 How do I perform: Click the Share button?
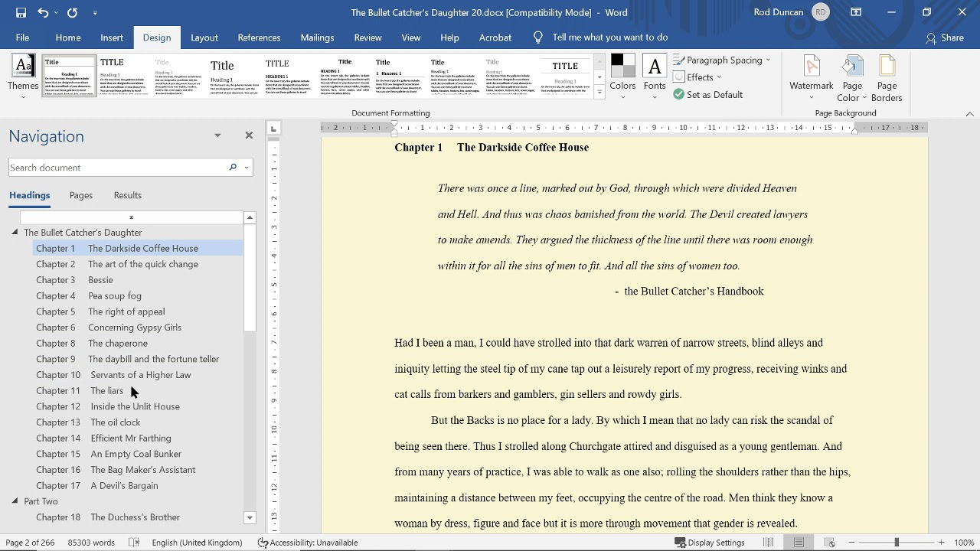[x=945, y=37]
